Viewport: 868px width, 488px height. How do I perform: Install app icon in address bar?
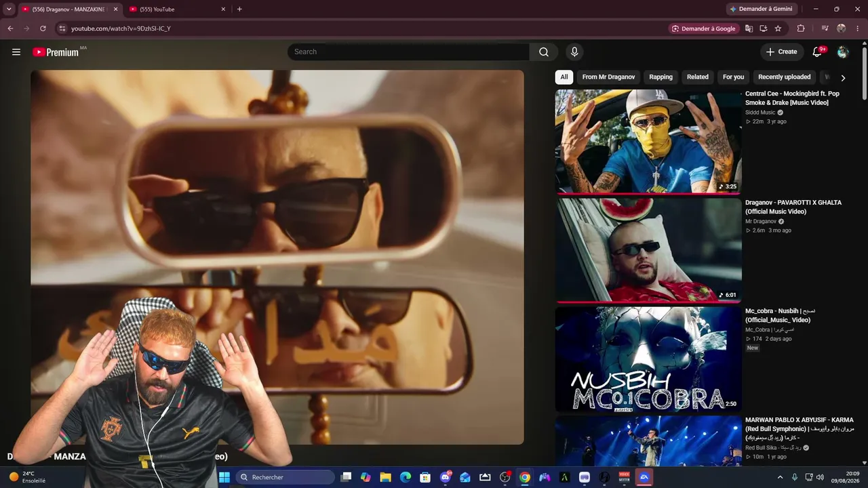[764, 28]
